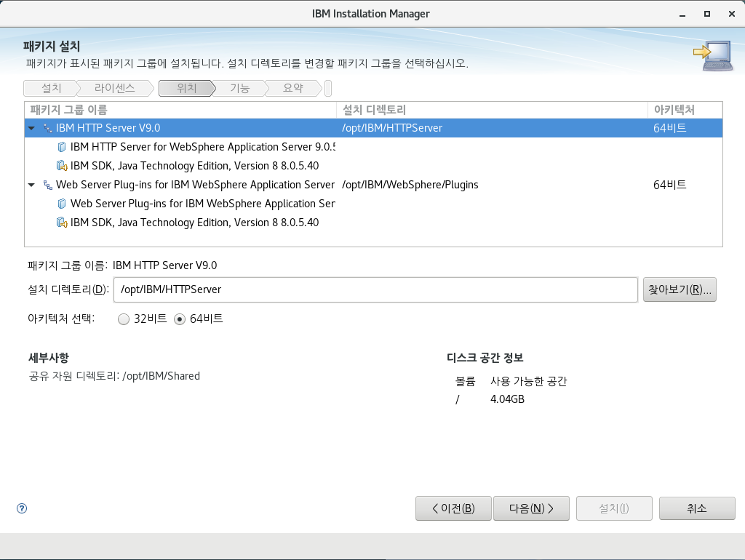
Task: Go to the 라이센스 wizard step
Action: tap(114, 88)
